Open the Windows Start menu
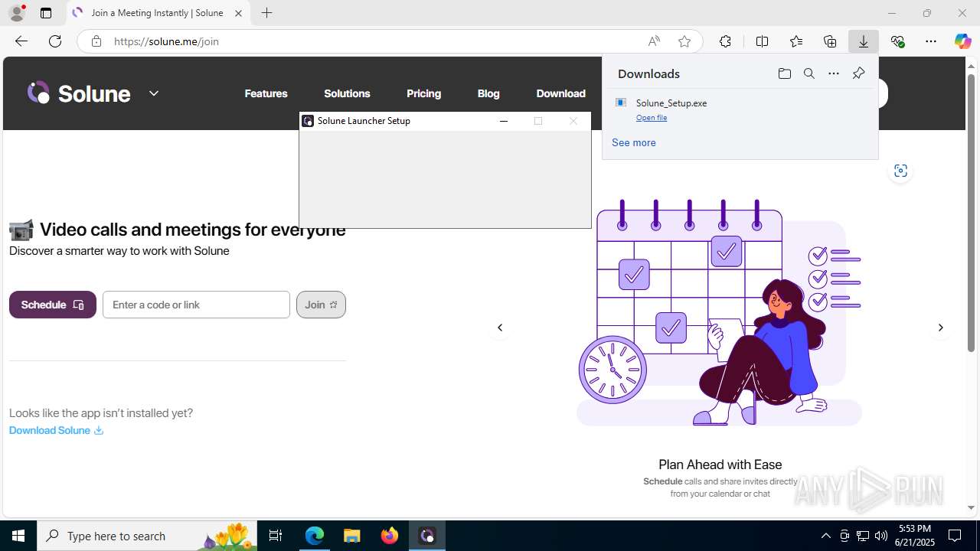The height and width of the screenshot is (551, 980). pyautogui.click(x=18, y=536)
